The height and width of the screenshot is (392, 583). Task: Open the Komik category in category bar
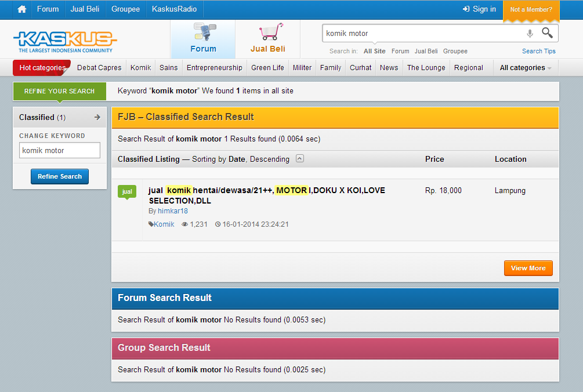(140, 68)
